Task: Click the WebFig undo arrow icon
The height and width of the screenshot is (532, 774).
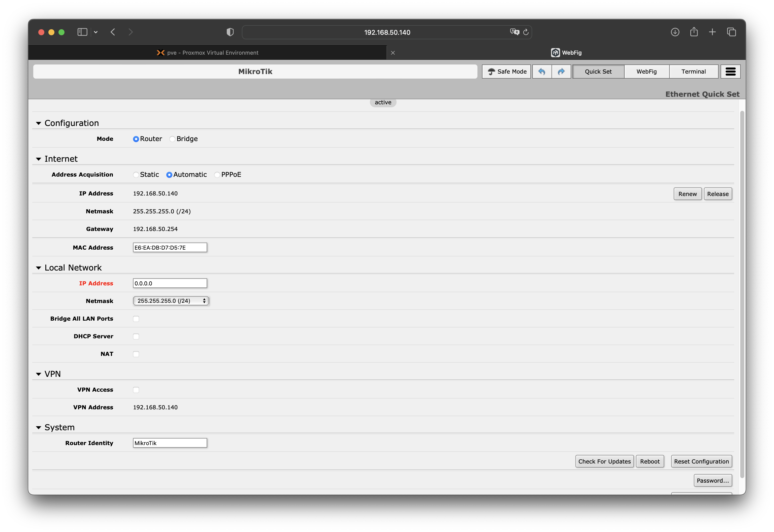Action: 542,72
